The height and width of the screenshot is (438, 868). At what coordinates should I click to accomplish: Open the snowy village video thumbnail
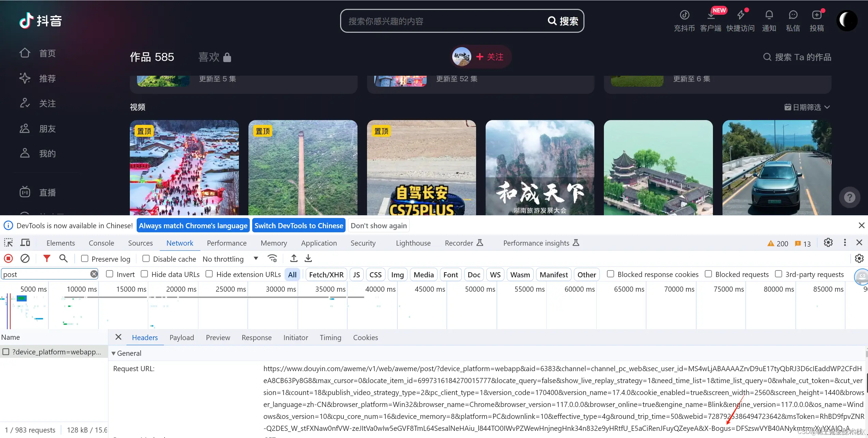pos(184,167)
